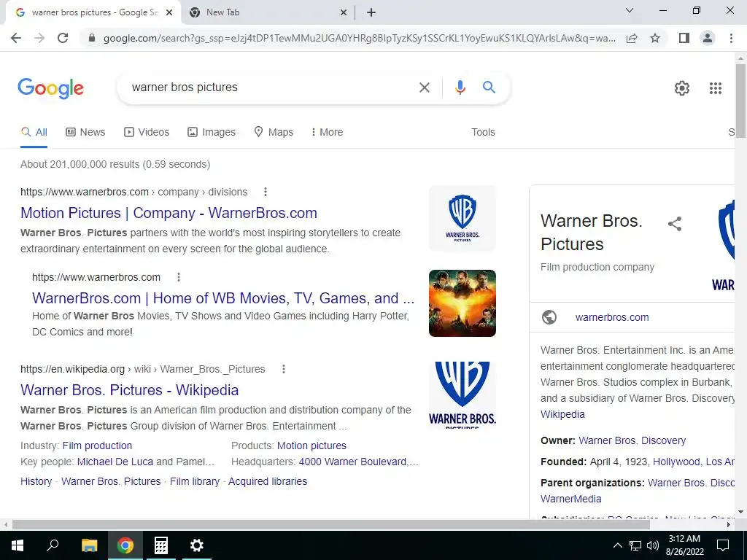Open the taskbar volume icon

click(653, 545)
